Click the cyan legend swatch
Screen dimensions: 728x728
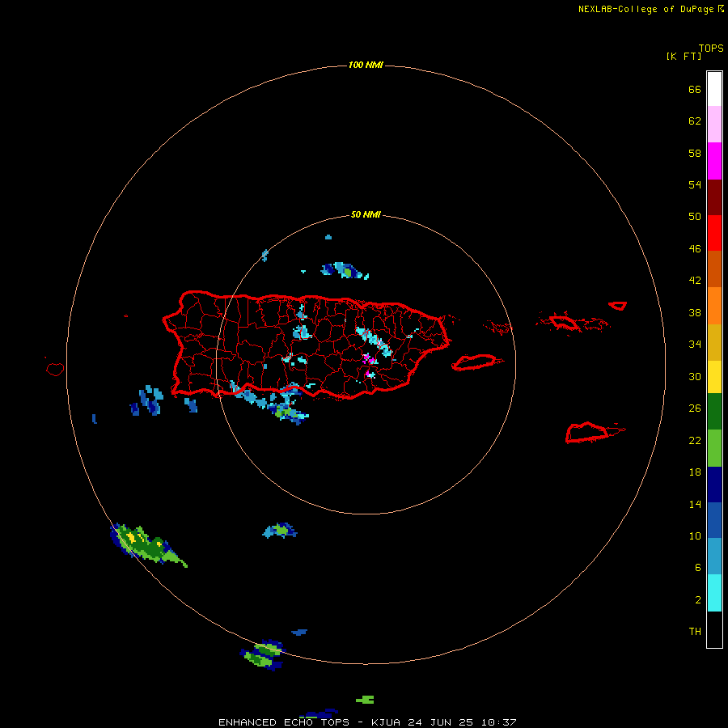tap(714, 593)
